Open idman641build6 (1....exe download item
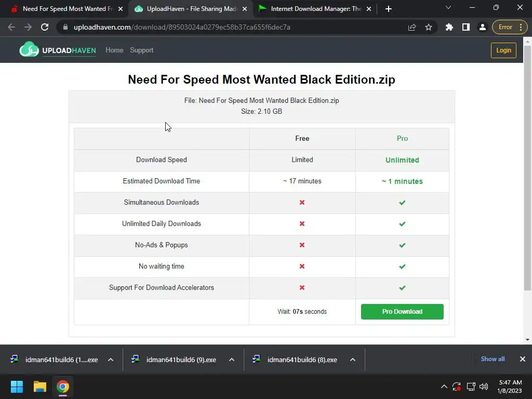This screenshot has width=532, height=399. [x=54, y=360]
